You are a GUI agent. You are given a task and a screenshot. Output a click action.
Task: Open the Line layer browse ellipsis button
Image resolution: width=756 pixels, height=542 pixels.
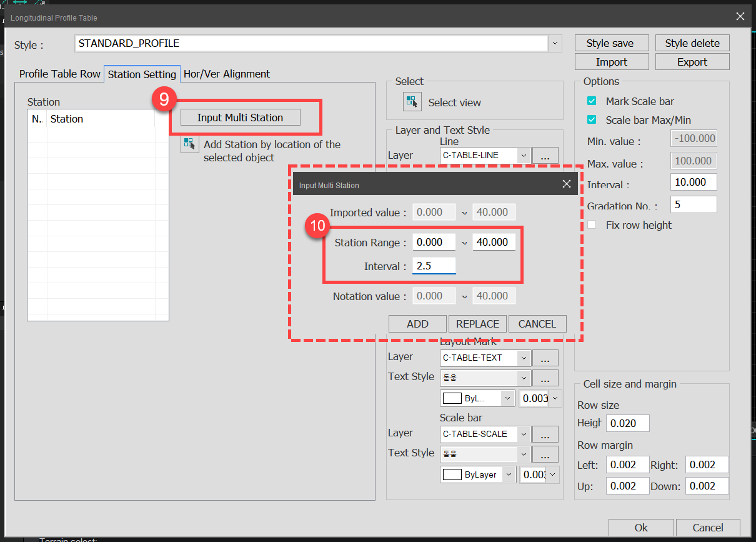[545, 155]
